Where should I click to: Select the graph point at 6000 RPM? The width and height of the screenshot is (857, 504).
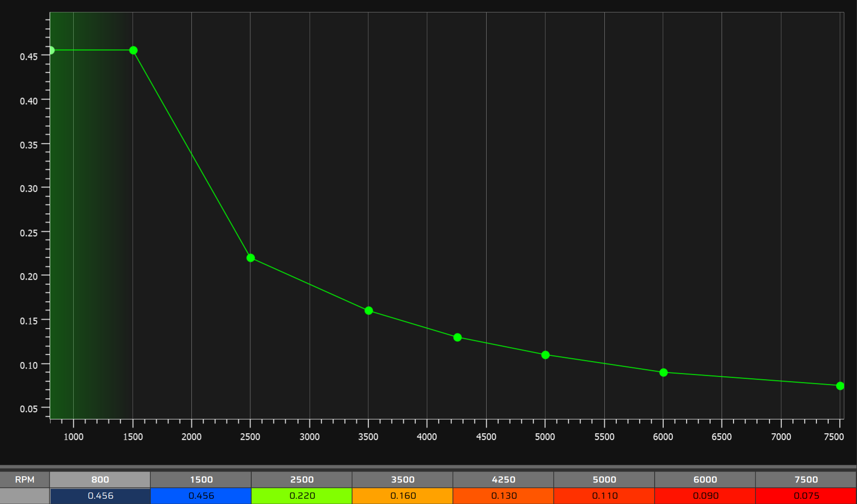(664, 373)
